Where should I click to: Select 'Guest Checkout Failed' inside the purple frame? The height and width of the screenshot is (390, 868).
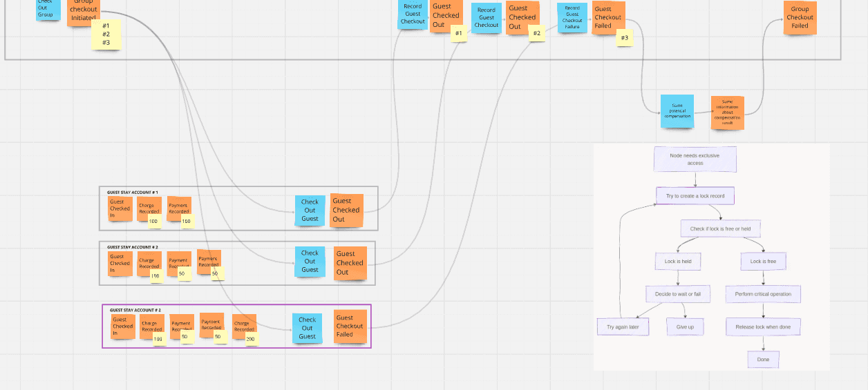(x=350, y=326)
